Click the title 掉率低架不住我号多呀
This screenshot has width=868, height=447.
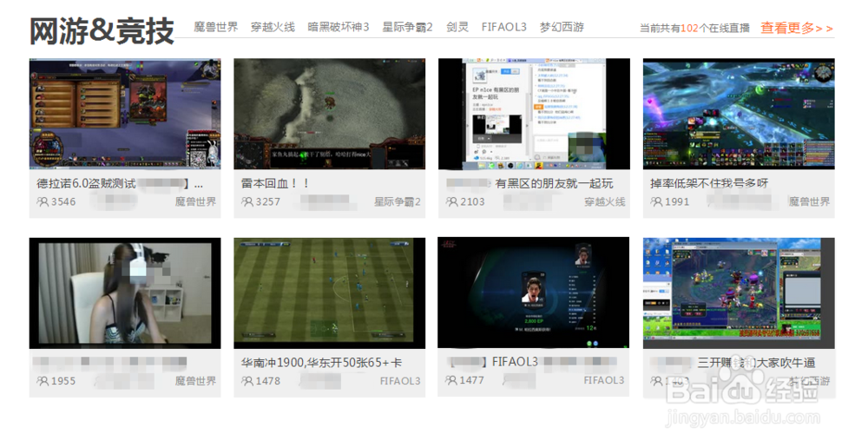click(x=709, y=184)
